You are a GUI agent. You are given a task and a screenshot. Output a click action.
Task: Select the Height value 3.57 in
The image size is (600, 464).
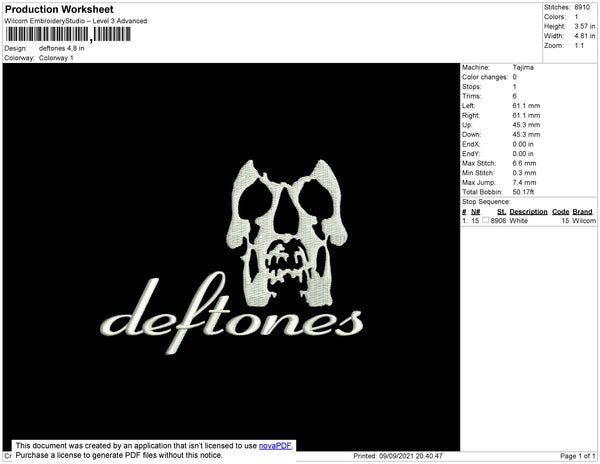(585, 26)
